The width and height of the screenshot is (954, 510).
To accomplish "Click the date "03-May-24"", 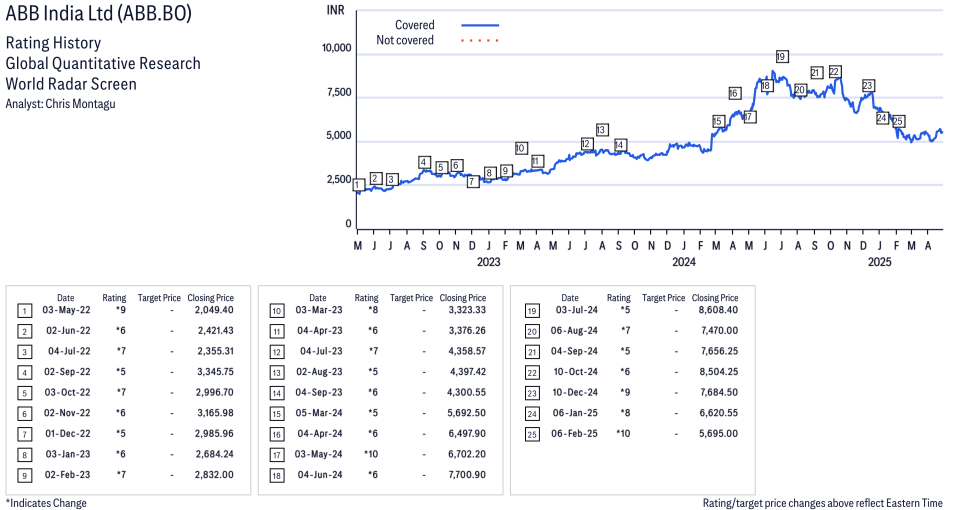I will pos(318,454).
